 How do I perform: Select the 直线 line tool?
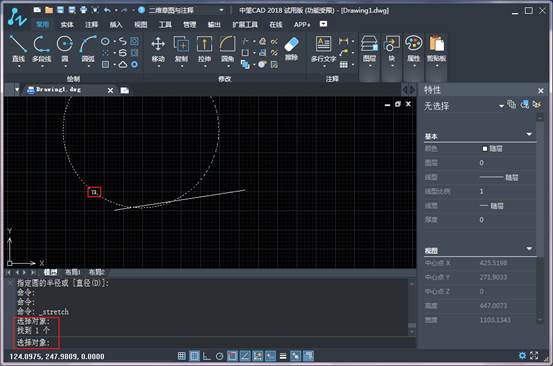(x=18, y=49)
